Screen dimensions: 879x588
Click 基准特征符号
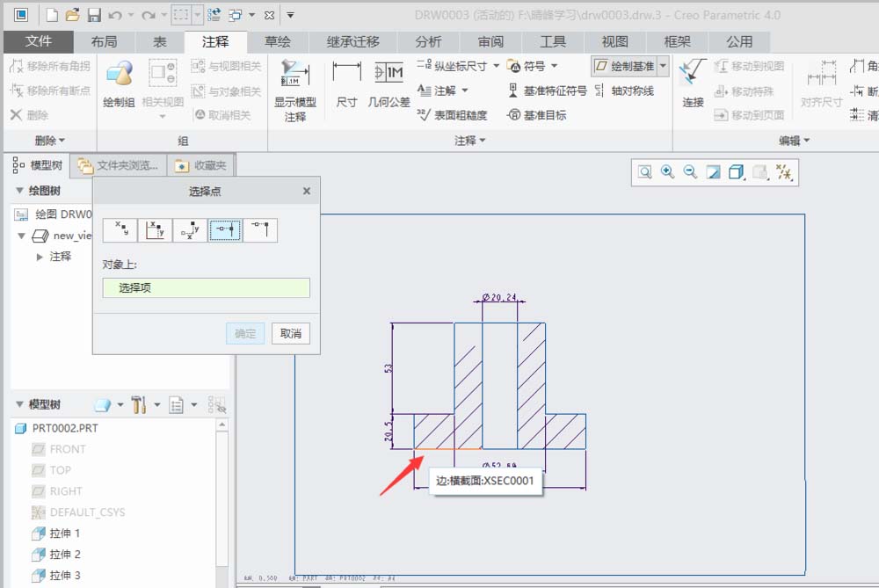pos(547,91)
